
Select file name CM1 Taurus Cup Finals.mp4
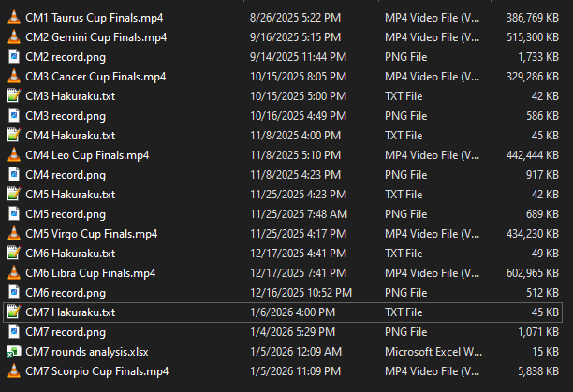[x=95, y=18]
